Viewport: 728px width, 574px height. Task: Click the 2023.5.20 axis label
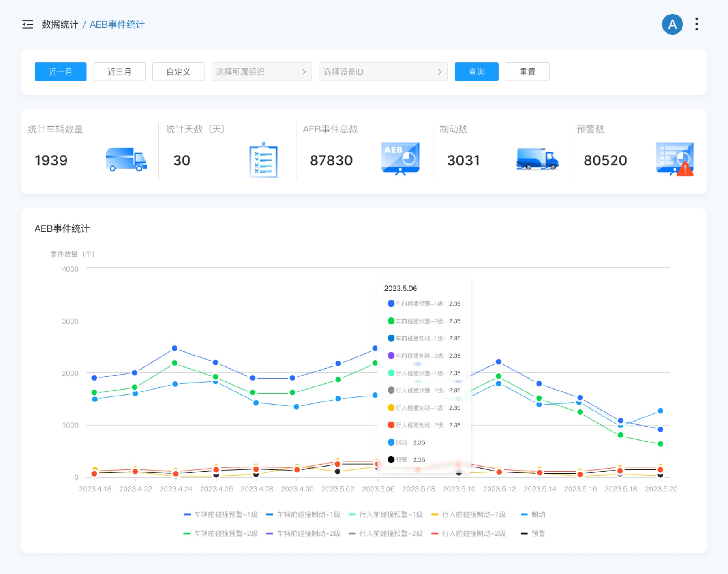661,489
